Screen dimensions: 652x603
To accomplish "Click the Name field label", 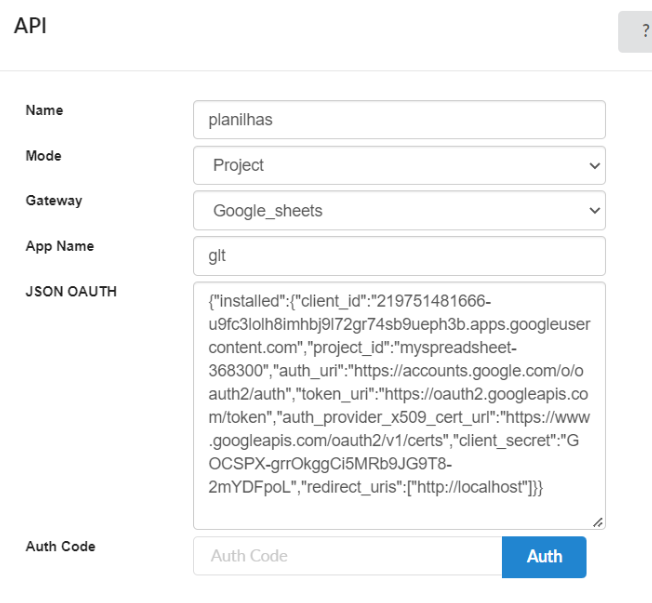I will (44, 110).
